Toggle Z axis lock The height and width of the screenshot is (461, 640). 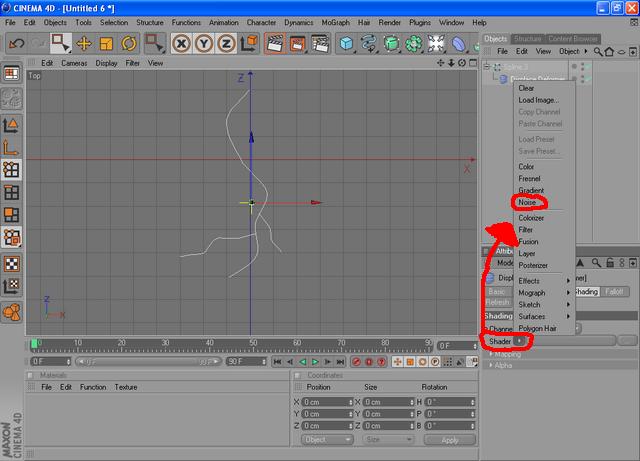(x=226, y=43)
